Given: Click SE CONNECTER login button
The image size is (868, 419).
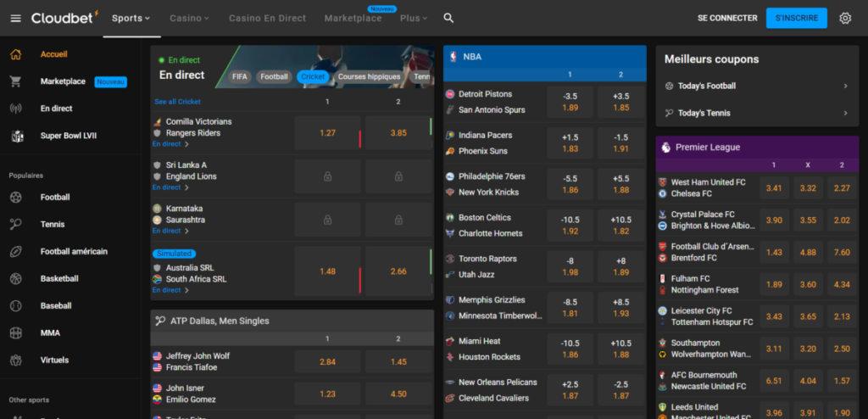Looking at the screenshot, I should tap(727, 19).
